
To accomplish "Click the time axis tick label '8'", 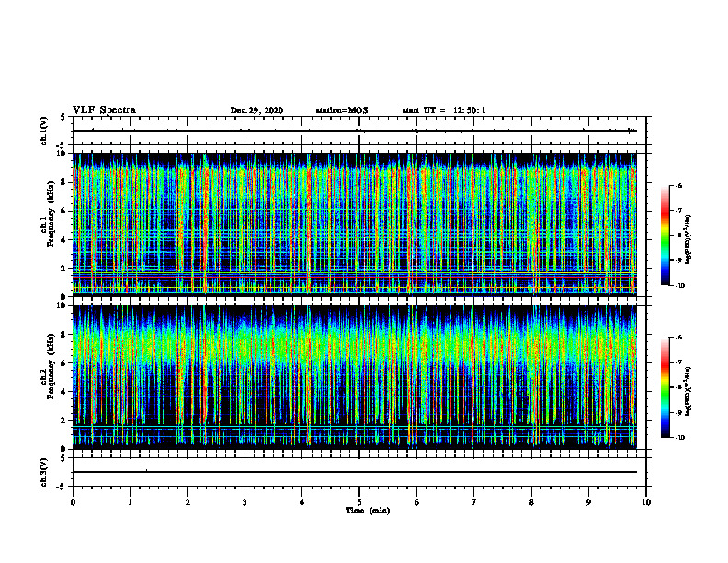I will (x=531, y=502).
